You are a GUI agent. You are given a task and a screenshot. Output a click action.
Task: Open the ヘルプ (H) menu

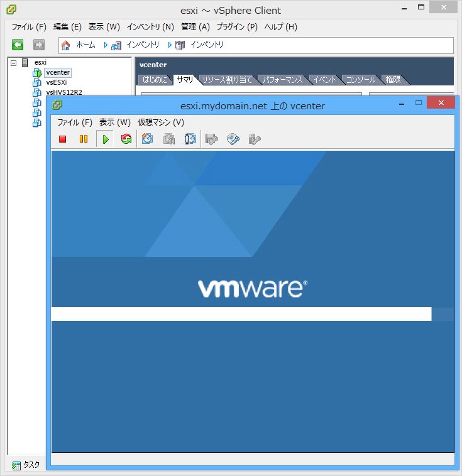281,27
